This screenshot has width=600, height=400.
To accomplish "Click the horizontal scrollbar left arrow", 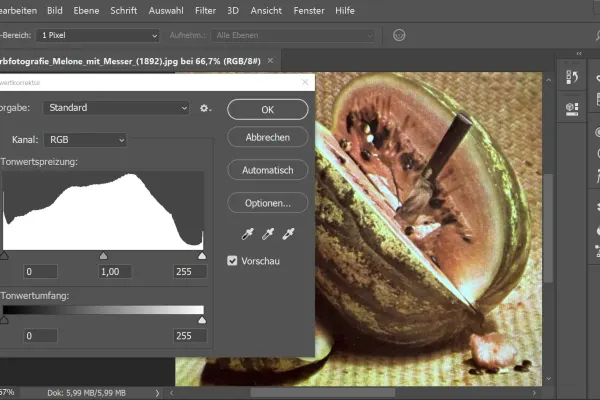I will coord(171,393).
